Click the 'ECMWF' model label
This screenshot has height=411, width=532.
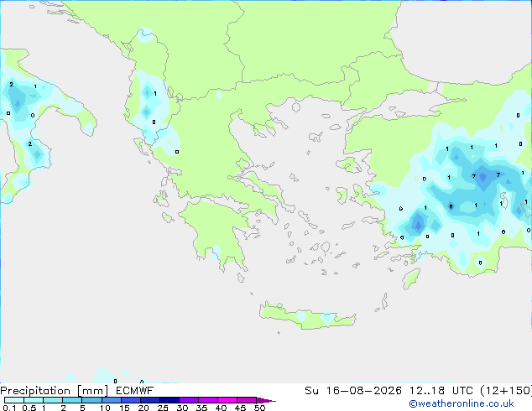(x=135, y=391)
